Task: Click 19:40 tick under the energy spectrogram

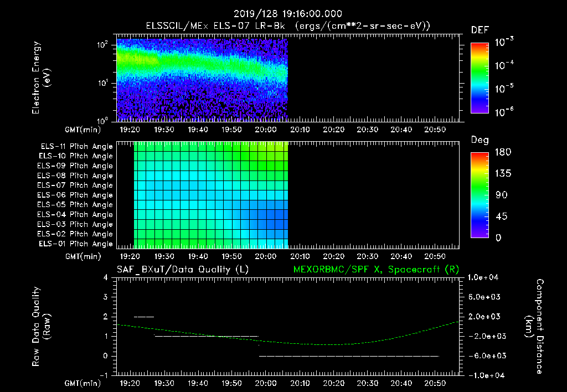Action: [x=198, y=130]
